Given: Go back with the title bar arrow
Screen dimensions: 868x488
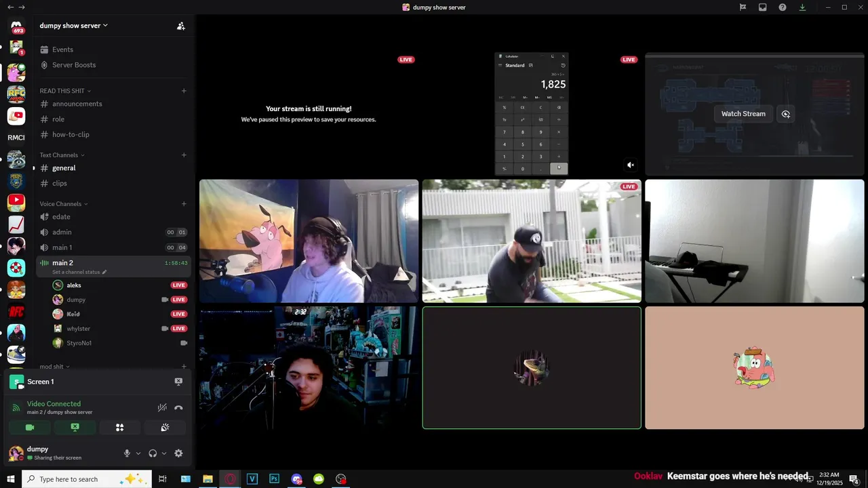Looking at the screenshot, I should [10, 7].
